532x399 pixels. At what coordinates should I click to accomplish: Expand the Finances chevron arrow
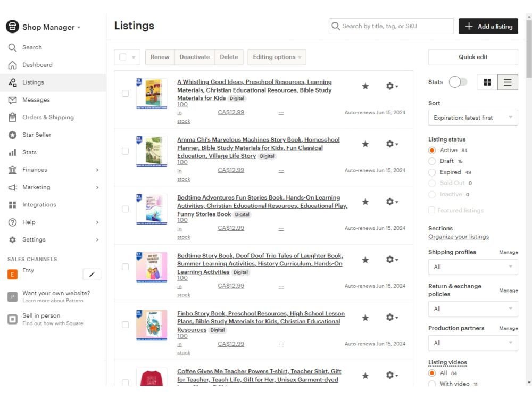97,170
